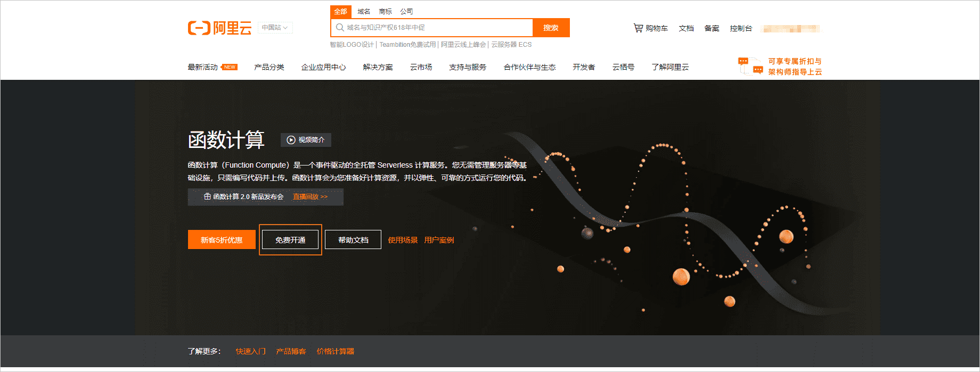The image size is (980, 372).
Task: Click the NEW badge beside 最新活动
Action: [x=230, y=67]
